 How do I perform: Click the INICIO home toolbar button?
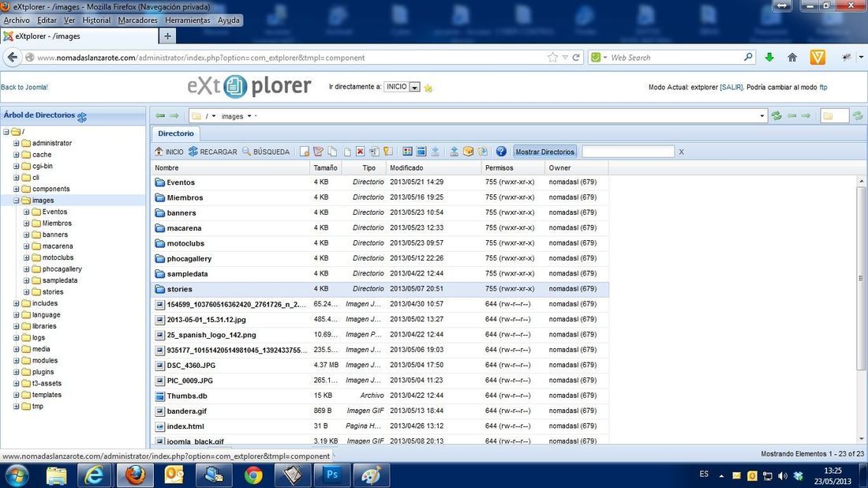tap(169, 152)
